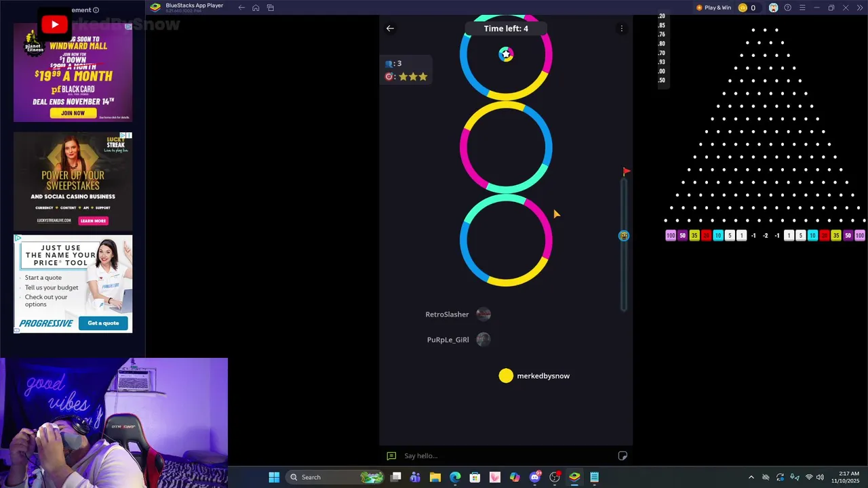Viewport: 868px width, 488px height.
Task: Click the player avatar on progress track
Action: click(x=624, y=235)
